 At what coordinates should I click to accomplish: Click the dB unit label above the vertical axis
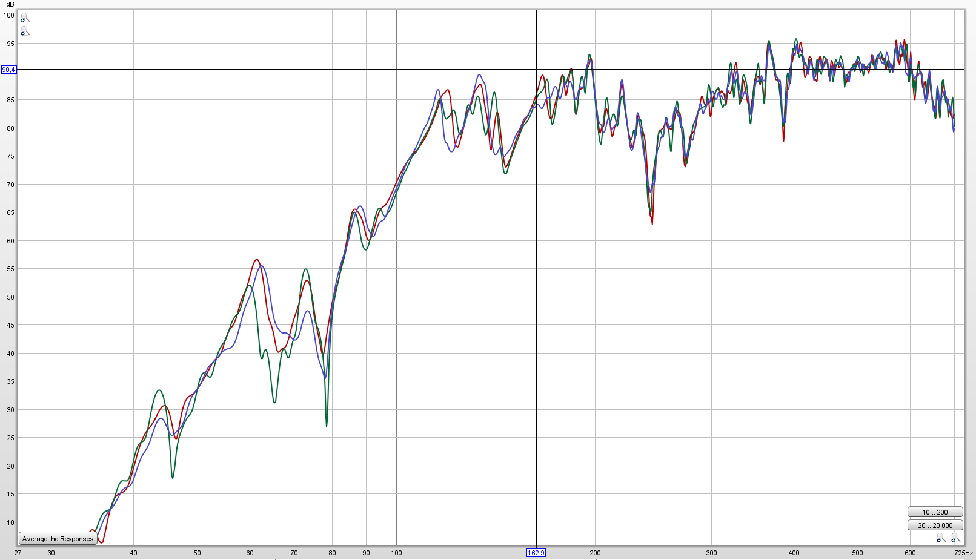pos(10,5)
